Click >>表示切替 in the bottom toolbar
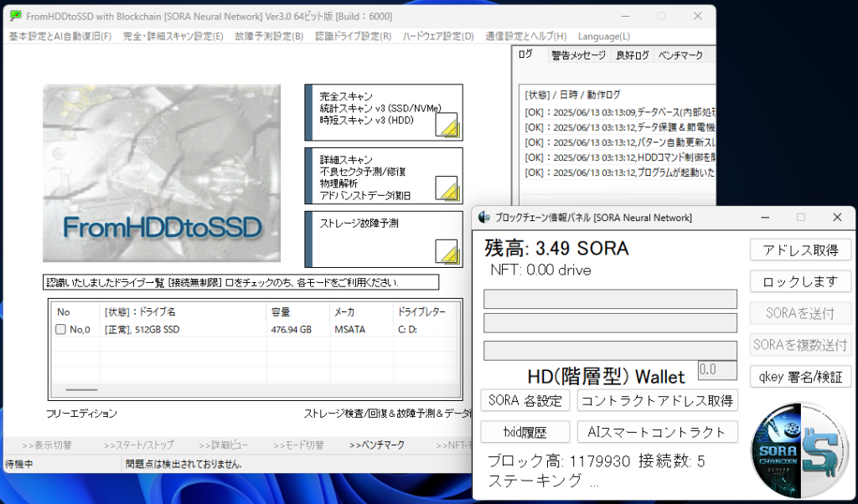 (x=47, y=445)
